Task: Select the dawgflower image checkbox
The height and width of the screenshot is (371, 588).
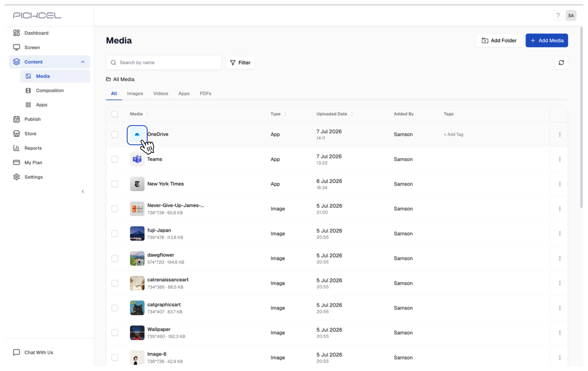Action: (x=115, y=258)
